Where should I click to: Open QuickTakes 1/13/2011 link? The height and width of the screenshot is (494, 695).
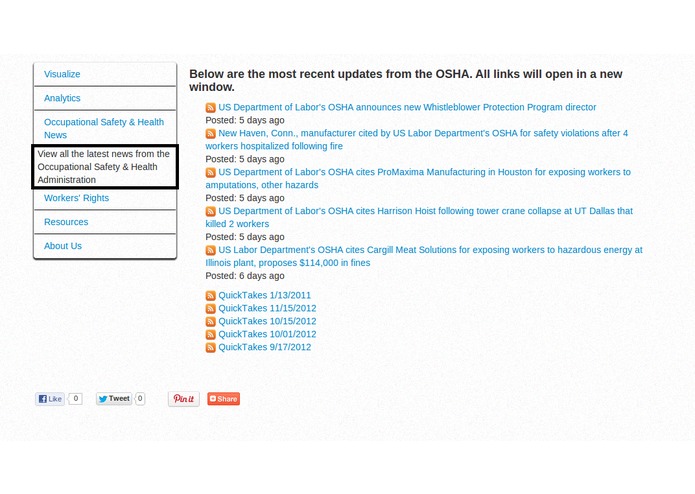pos(264,295)
